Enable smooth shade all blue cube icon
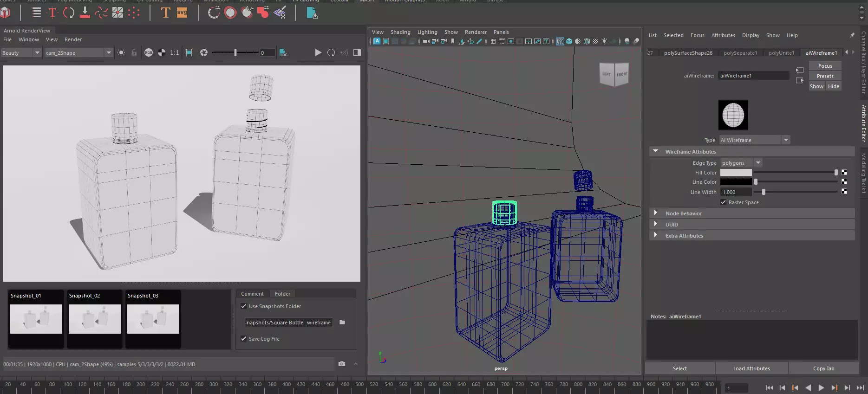 [x=569, y=41]
